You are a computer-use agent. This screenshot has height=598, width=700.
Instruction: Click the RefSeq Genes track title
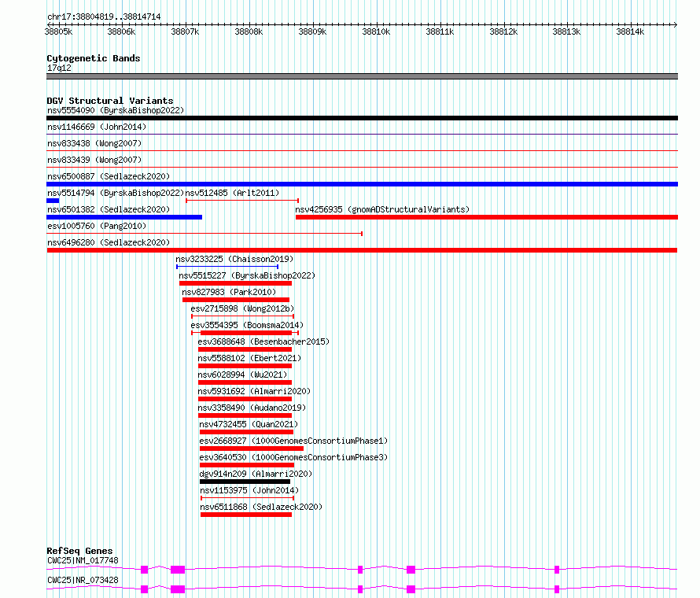click(x=79, y=551)
